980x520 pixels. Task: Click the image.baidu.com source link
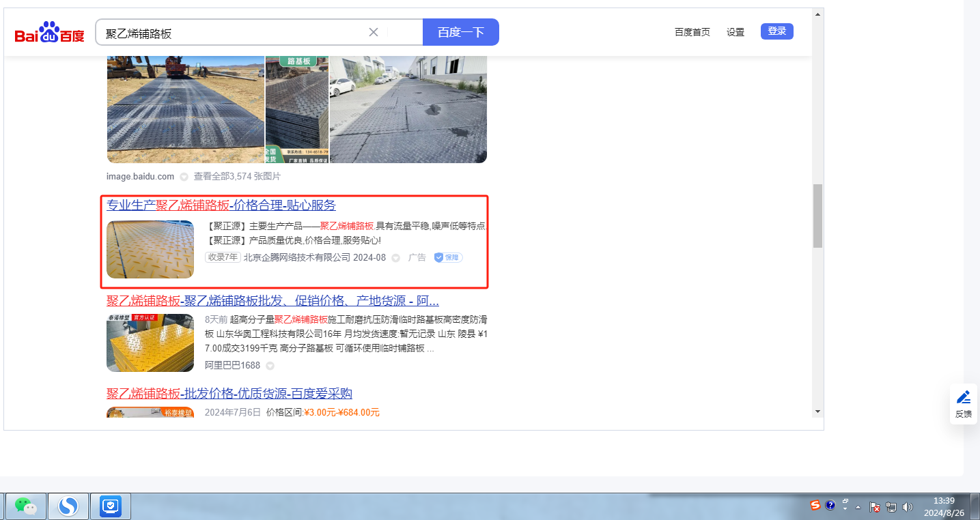pyautogui.click(x=141, y=176)
